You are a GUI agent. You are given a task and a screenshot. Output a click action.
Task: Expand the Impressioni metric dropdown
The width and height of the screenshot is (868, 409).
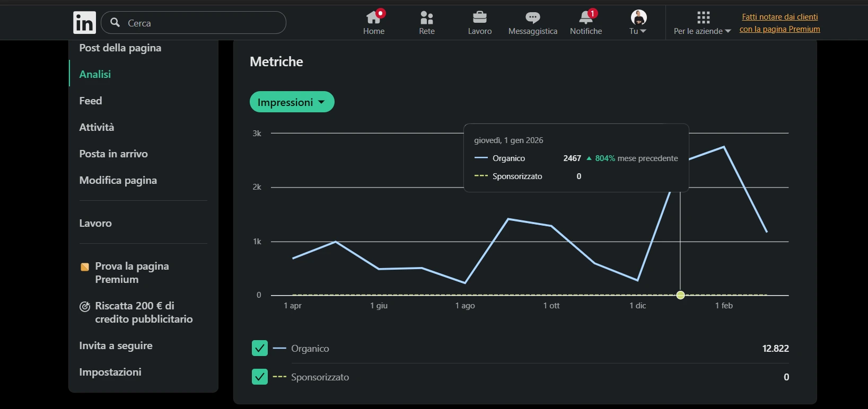(292, 102)
